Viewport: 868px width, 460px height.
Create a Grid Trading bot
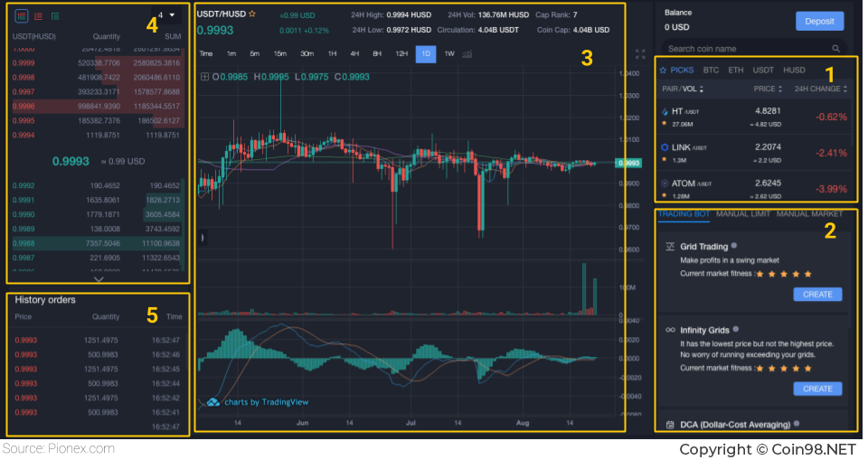point(817,295)
